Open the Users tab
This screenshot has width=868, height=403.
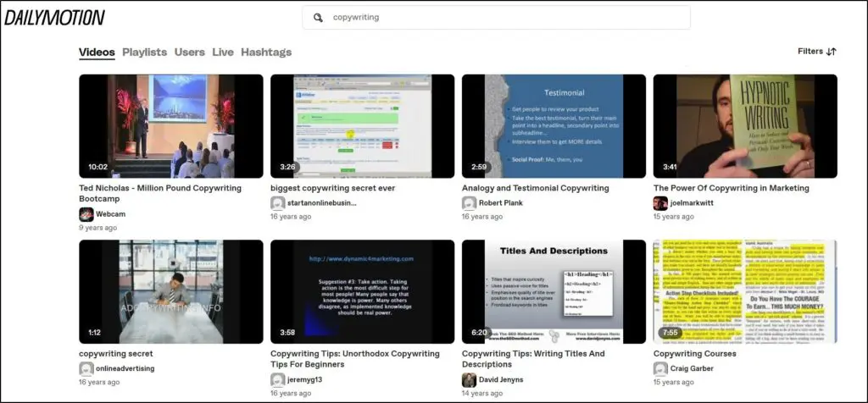(x=189, y=52)
